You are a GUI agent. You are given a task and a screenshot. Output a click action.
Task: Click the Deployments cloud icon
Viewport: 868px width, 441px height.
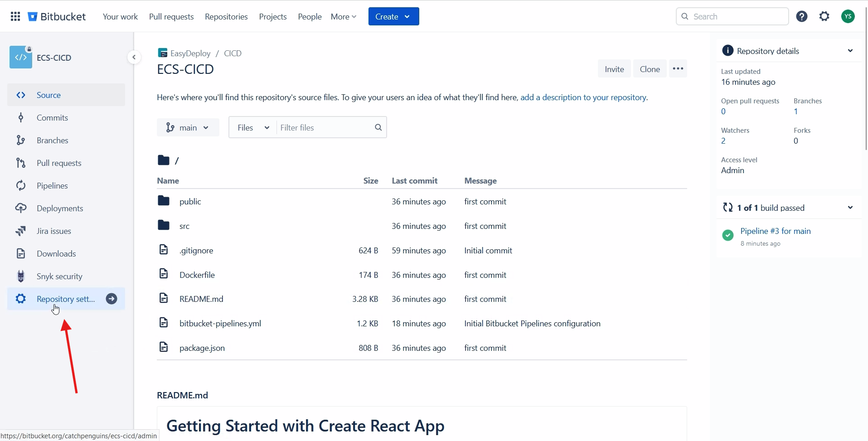point(21,208)
